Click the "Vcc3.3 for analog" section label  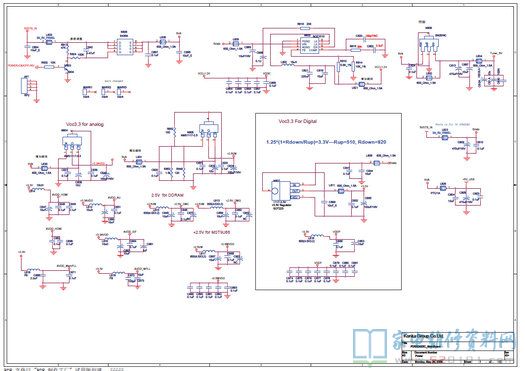pyautogui.click(x=85, y=124)
